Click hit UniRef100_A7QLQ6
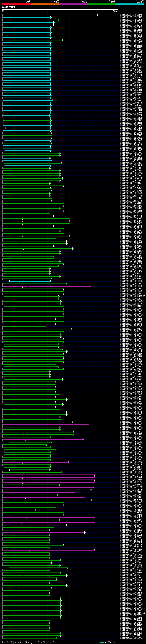146x644 pixels. click(131, 191)
